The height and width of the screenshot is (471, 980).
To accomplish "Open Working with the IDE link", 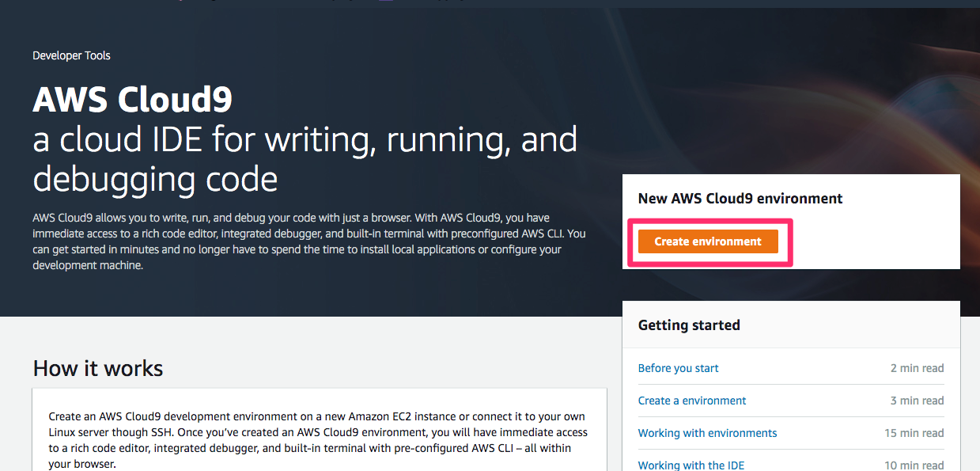I will point(691,465).
